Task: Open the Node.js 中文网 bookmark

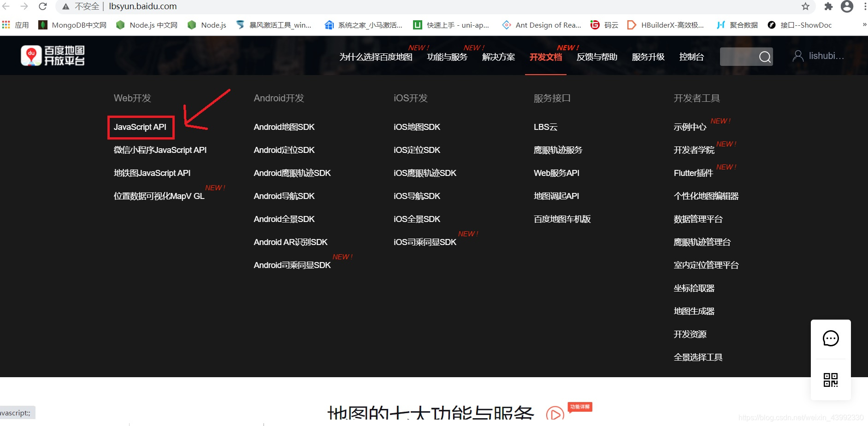Action: click(x=147, y=25)
